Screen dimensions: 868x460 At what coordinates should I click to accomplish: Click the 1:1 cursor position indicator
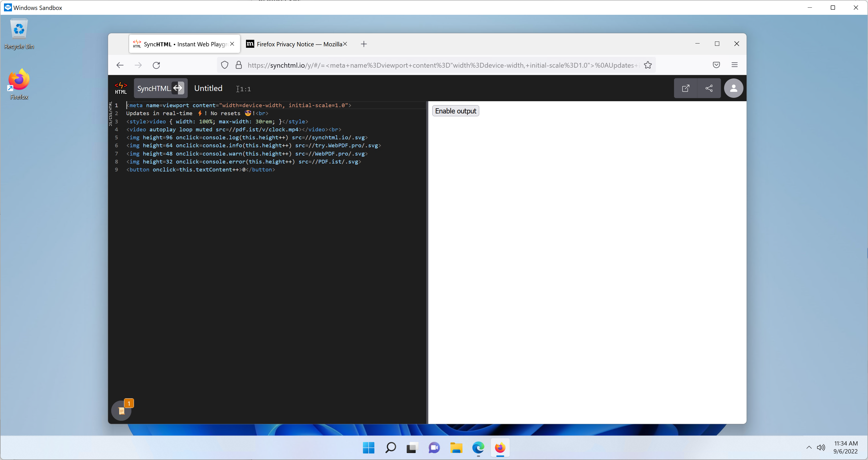pyautogui.click(x=244, y=89)
